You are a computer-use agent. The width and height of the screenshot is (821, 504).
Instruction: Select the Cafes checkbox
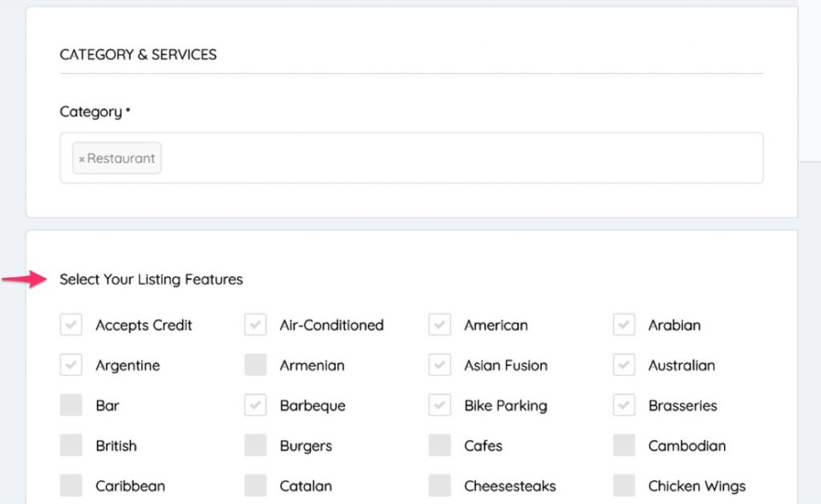pos(439,446)
